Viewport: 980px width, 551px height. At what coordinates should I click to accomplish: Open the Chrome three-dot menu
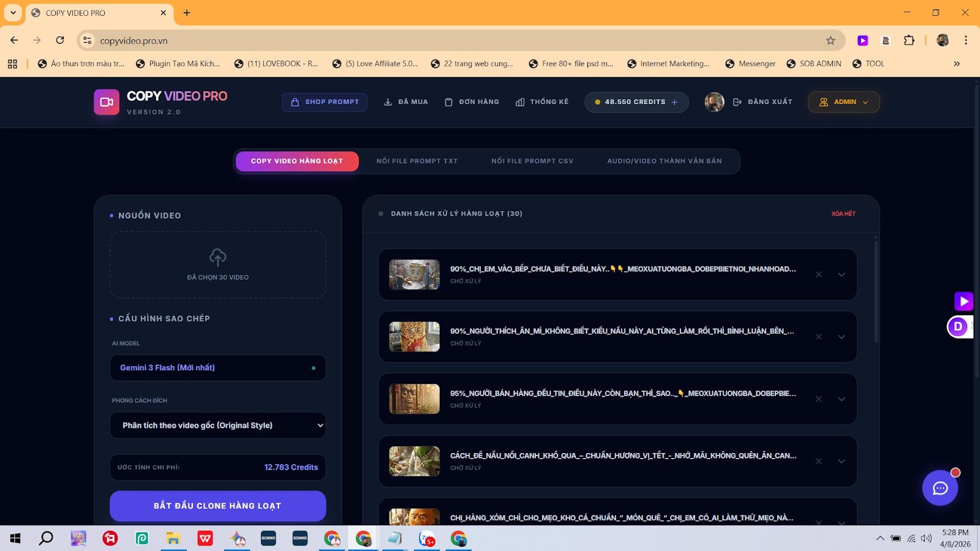coord(966,40)
